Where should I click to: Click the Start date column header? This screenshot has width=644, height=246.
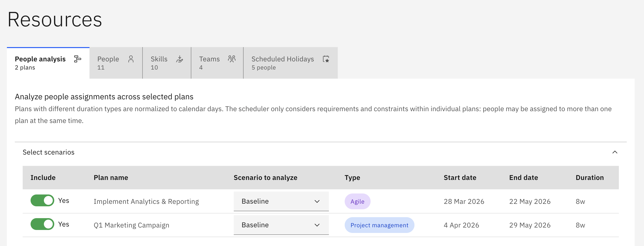[460, 178]
